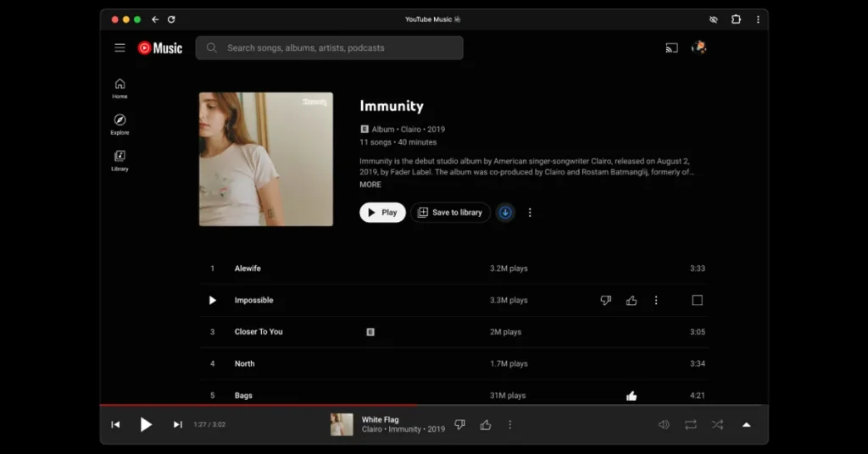
Task: Dislike the Impossible track
Action: [x=605, y=301]
